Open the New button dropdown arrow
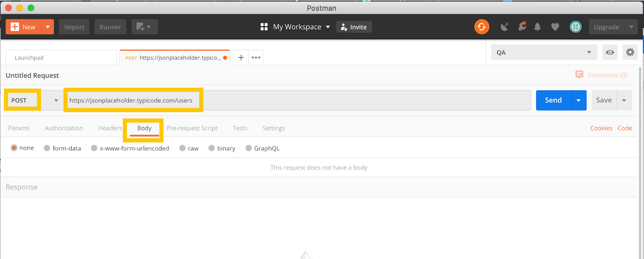Viewport: 644px width, 259px height. point(48,27)
